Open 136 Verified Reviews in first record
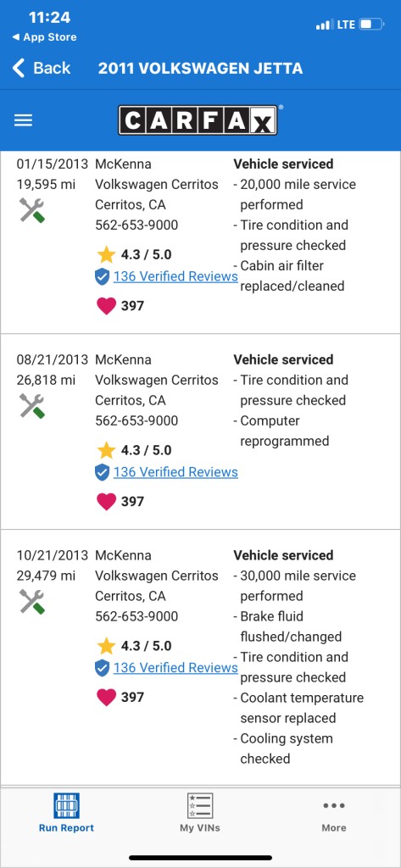Image resolution: width=401 pixels, height=868 pixels. (175, 276)
